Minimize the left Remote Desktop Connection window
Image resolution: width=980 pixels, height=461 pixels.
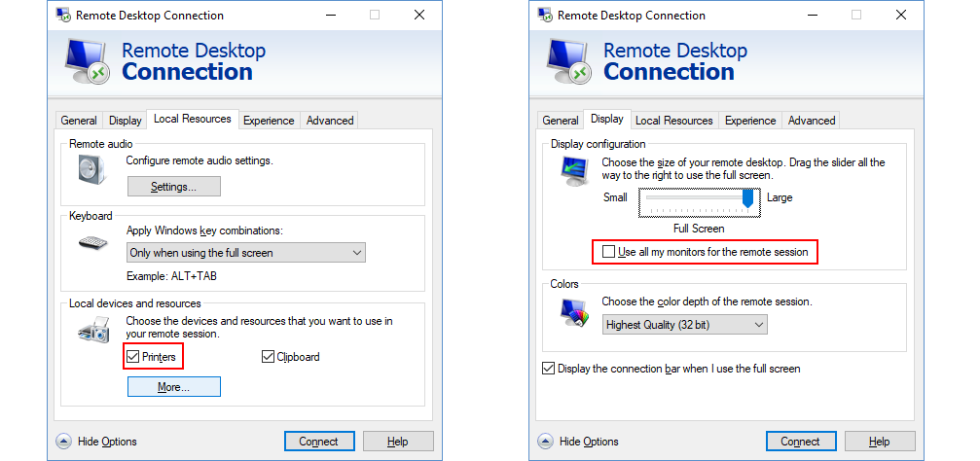click(330, 15)
